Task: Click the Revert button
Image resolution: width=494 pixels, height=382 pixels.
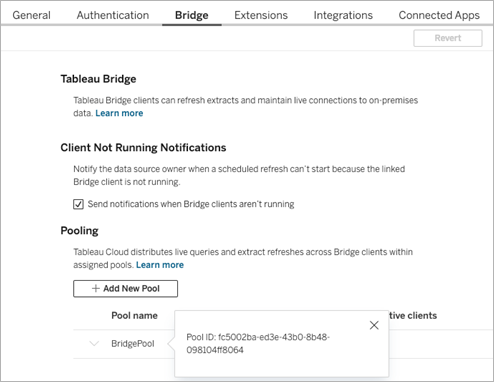Action: [x=448, y=38]
